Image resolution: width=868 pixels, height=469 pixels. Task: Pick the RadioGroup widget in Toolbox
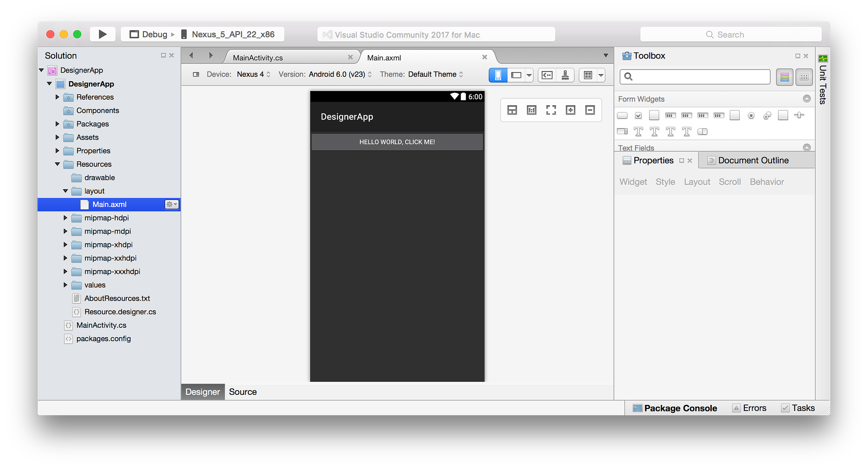tap(767, 115)
